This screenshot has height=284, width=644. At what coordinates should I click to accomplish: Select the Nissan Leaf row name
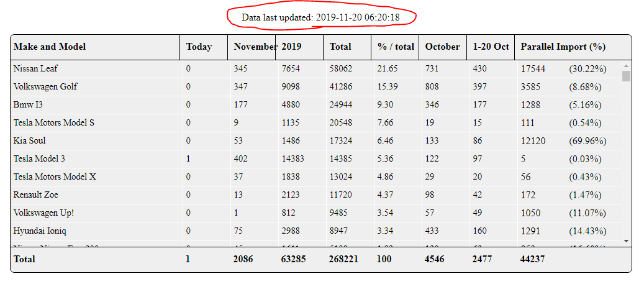pos(35,68)
